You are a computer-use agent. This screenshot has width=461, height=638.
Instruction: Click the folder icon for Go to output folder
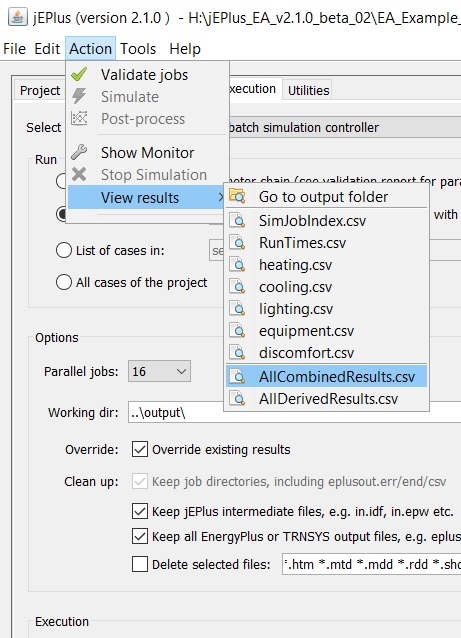(237, 196)
